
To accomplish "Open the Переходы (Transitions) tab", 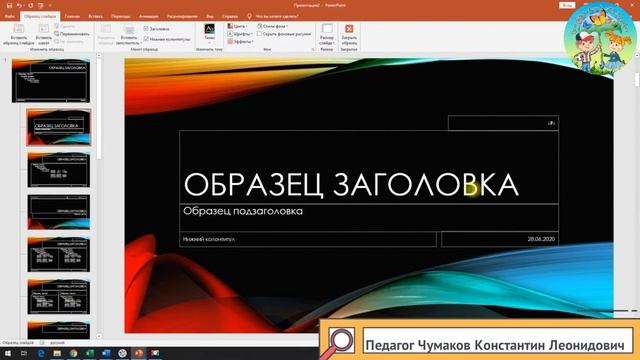I will pyautogui.click(x=121, y=16).
